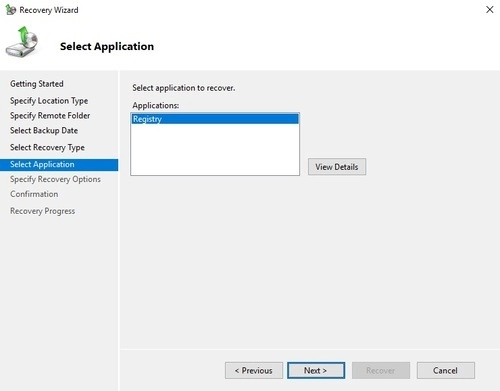Viewport: 500px width, 391px height.
Task: Click Specify Recovery Options step
Action: 55,179
